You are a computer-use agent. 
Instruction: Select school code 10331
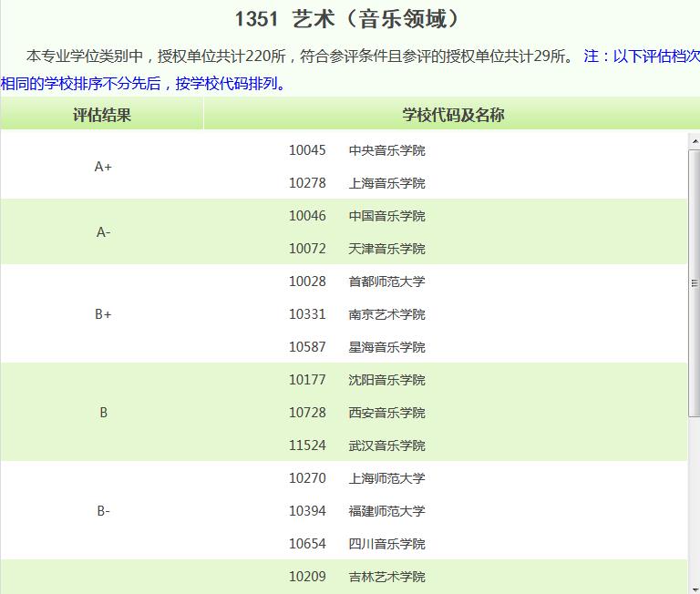pos(307,314)
